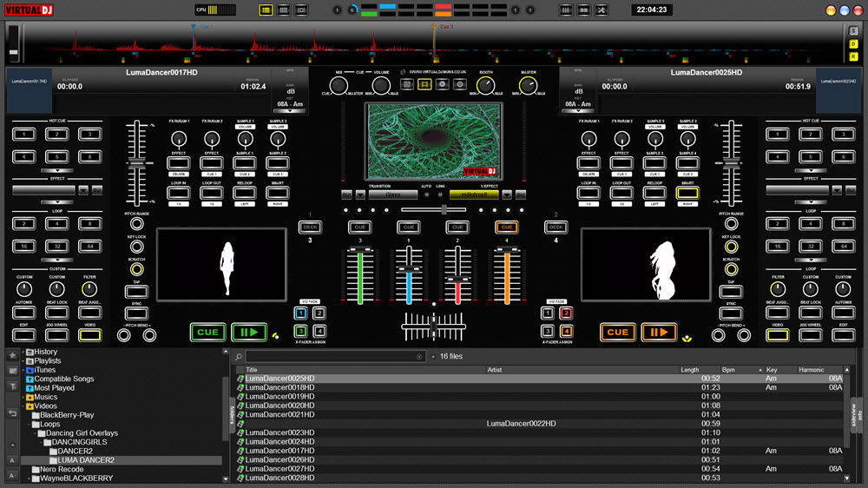Open the browser list view icon in top toolbar

point(266,10)
